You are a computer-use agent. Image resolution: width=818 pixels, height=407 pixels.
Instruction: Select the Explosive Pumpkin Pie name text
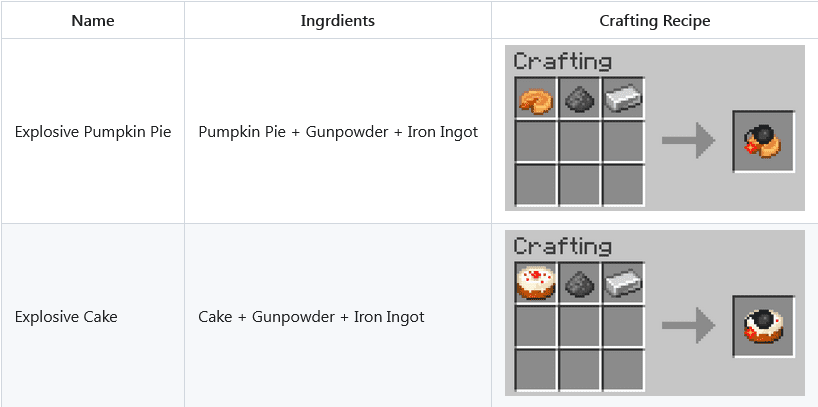tap(93, 132)
